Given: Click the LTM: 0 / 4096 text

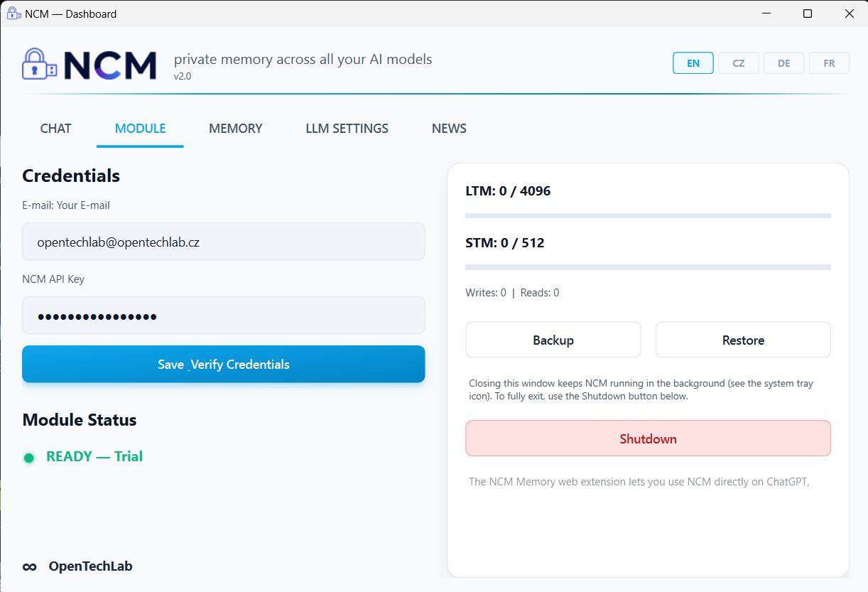Looking at the screenshot, I should 508,191.
